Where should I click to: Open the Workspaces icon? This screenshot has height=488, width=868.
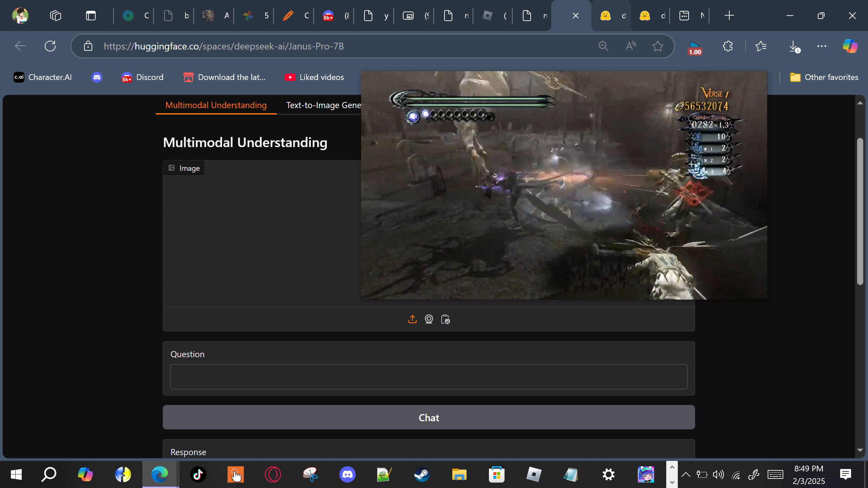pyautogui.click(x=56, y=16)
